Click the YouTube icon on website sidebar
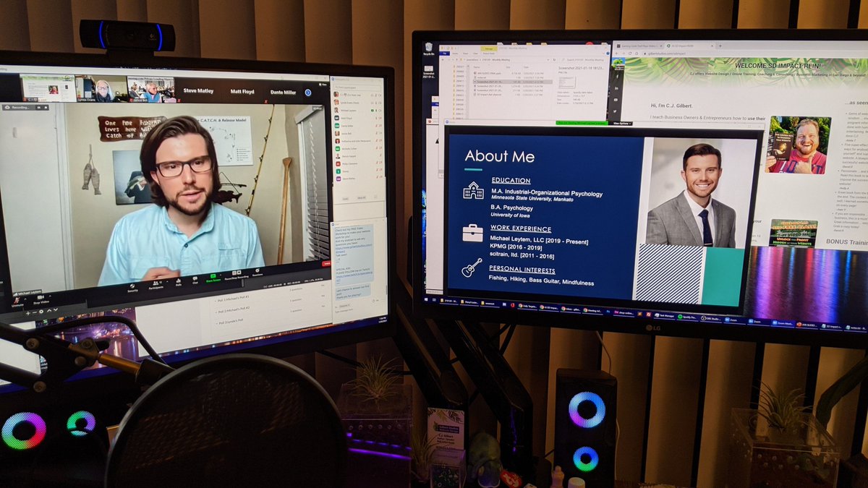This screenshot has width=868, height=488. [x=616, y=100]
